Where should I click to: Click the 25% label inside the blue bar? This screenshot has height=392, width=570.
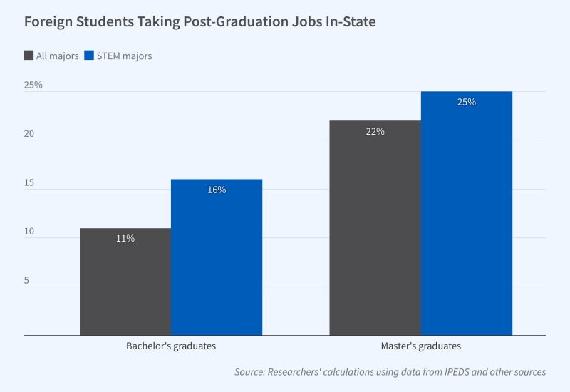pyautogui.click(x=467, y=102)
